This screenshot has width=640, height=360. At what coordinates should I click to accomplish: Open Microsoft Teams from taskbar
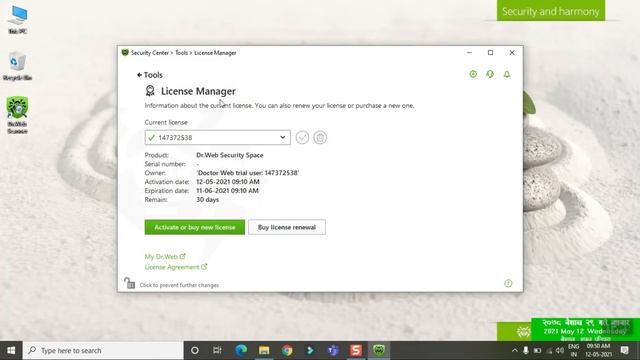(333, 350)
